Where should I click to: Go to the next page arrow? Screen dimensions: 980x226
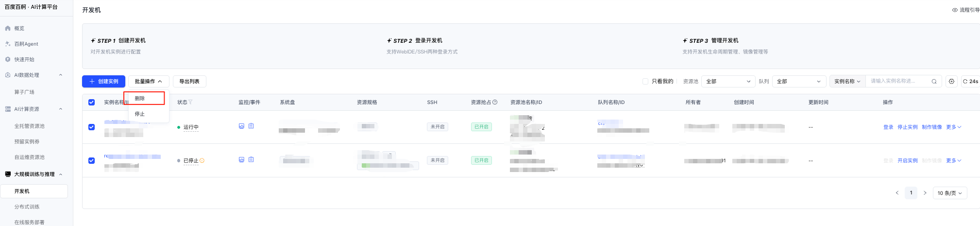(x=925, y=193)
